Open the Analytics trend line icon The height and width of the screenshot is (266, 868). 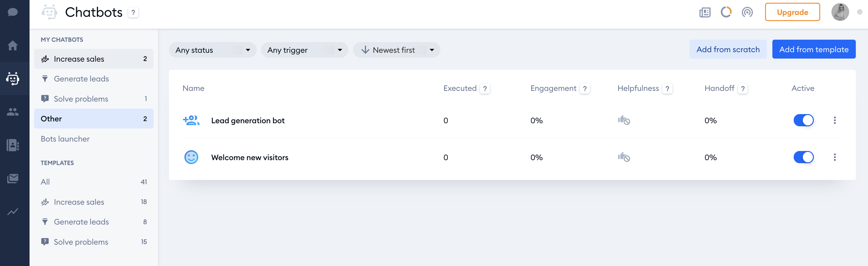(x=13, y=212)
